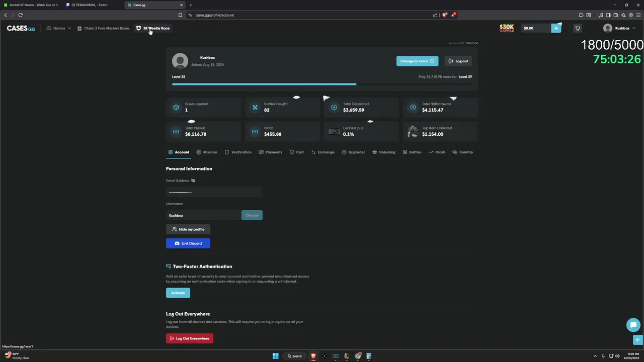Image resolution: width=644 pixels, height=362 pixels.
Task: Switch to the Cart tab
Action: [296, 152]
